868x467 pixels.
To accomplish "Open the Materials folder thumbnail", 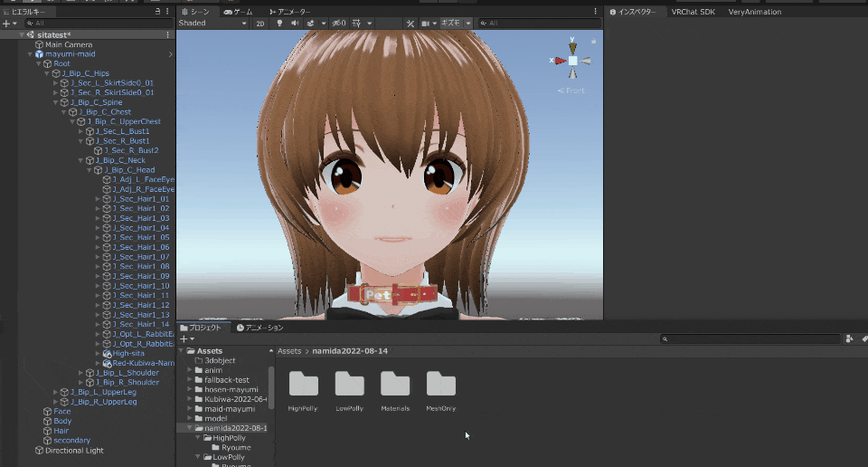I will (395, 384).
